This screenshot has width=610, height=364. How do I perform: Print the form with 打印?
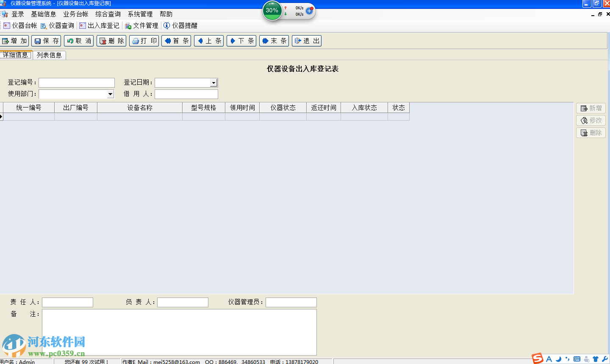pos(144,41)
